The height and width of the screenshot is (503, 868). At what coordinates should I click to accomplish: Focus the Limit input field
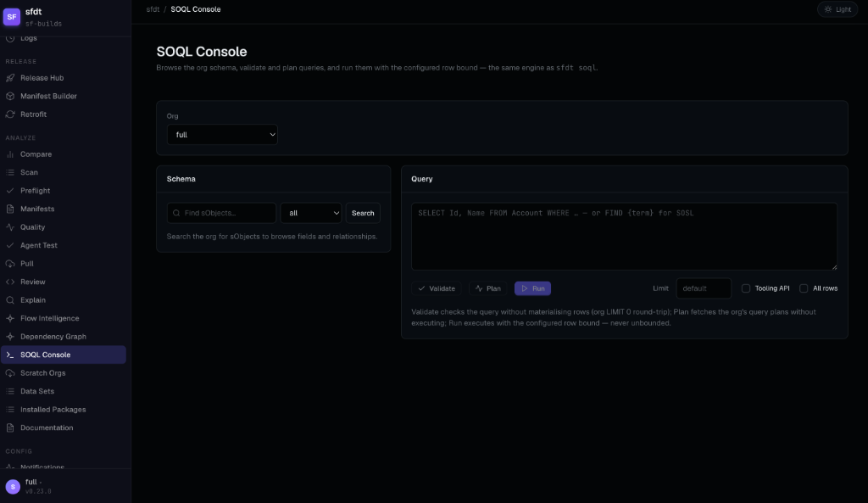pos(704,288)
